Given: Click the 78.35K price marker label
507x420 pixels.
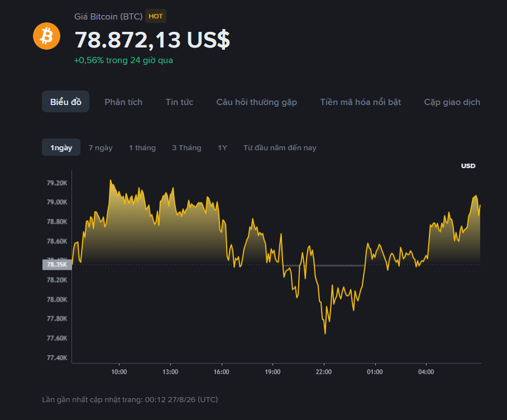Looking at the screenshot, I should (57, 265).
